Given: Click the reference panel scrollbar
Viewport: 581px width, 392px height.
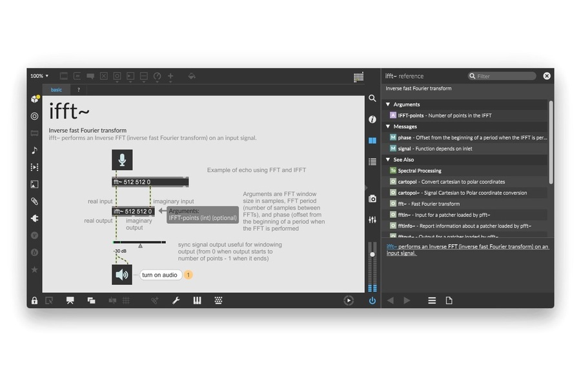Looking at the screenshot, I should tap(551, 142).
